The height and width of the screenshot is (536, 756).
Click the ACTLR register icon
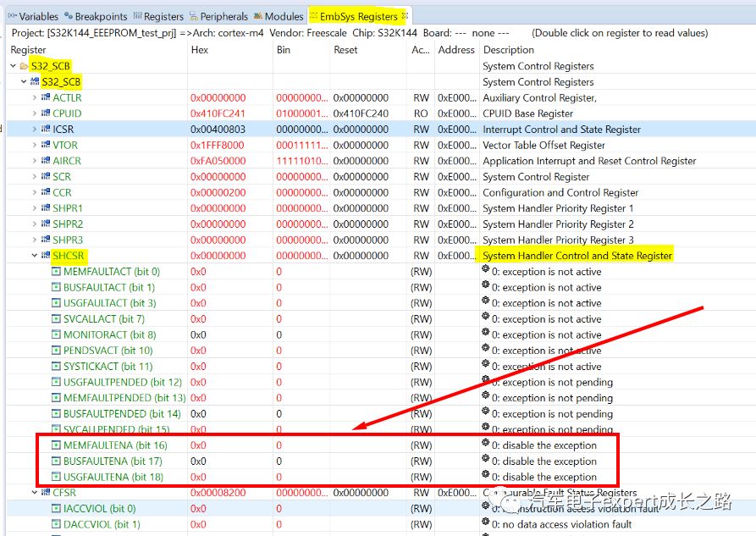(46, 97)
